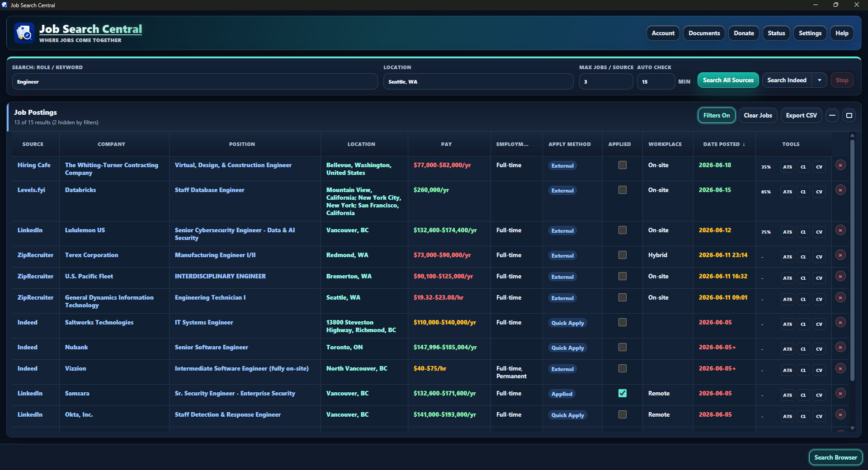This screenshot has width=868, height=470.
Task: Remove the Saltworks Technologies job row
Action: click(x=840, y=323)
